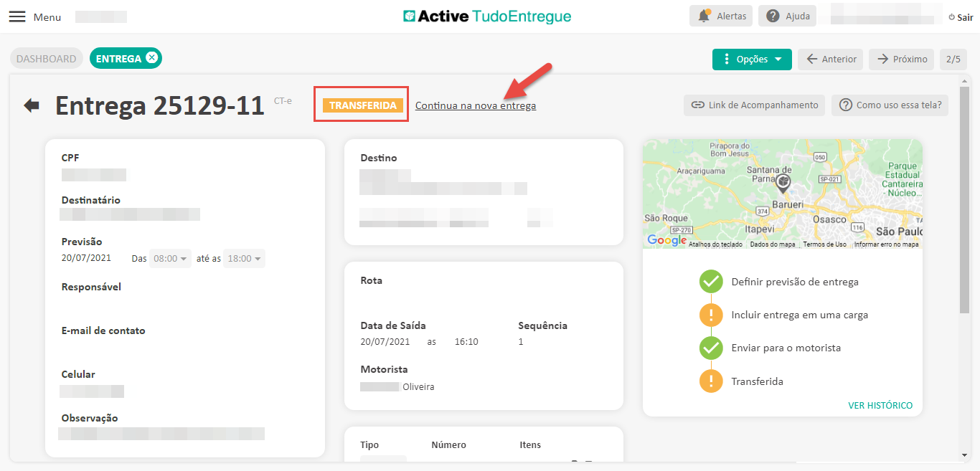This screenshot has width=980, height=471.
Task: Go to Anterior delivery
Action: click(830, 60)
